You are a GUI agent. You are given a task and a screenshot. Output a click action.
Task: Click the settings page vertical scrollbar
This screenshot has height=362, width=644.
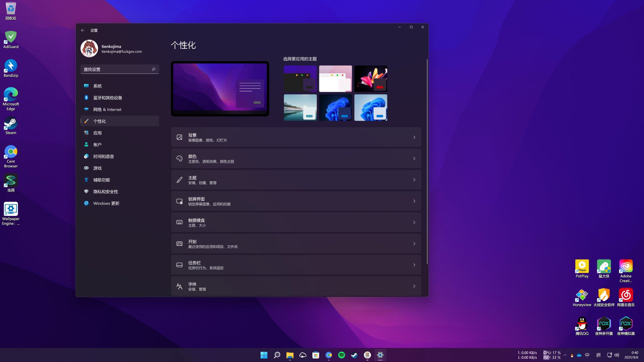[427, 162]
